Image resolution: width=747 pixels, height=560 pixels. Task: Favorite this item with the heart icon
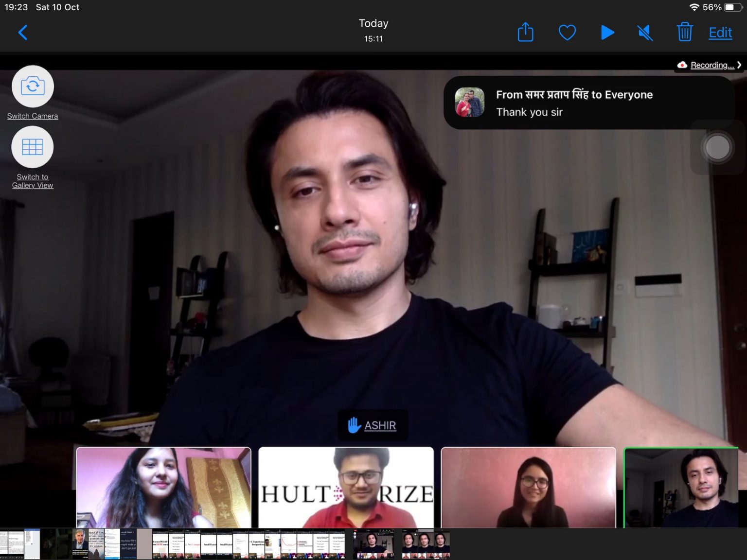pos(567,33)
